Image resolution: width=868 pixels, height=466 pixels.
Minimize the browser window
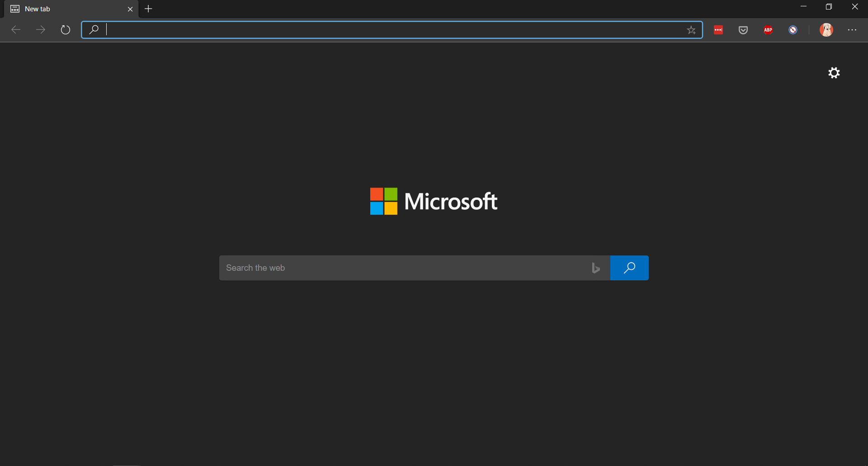803,7
